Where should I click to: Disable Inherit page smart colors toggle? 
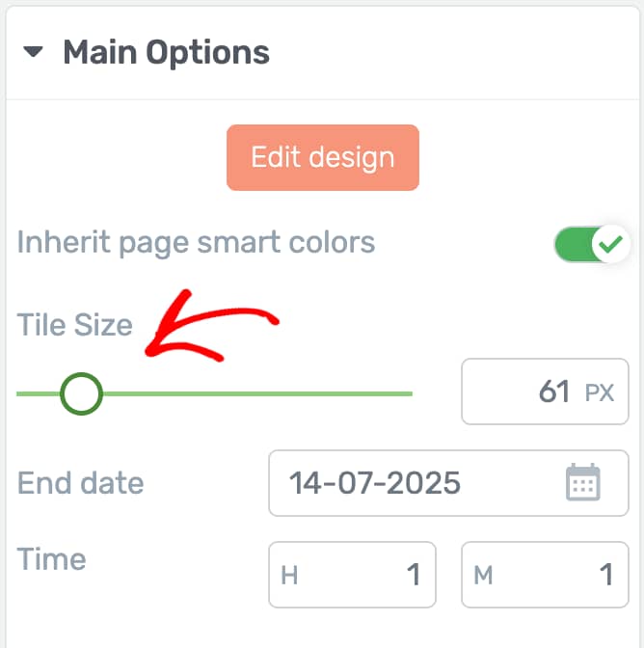pos(592,244)
